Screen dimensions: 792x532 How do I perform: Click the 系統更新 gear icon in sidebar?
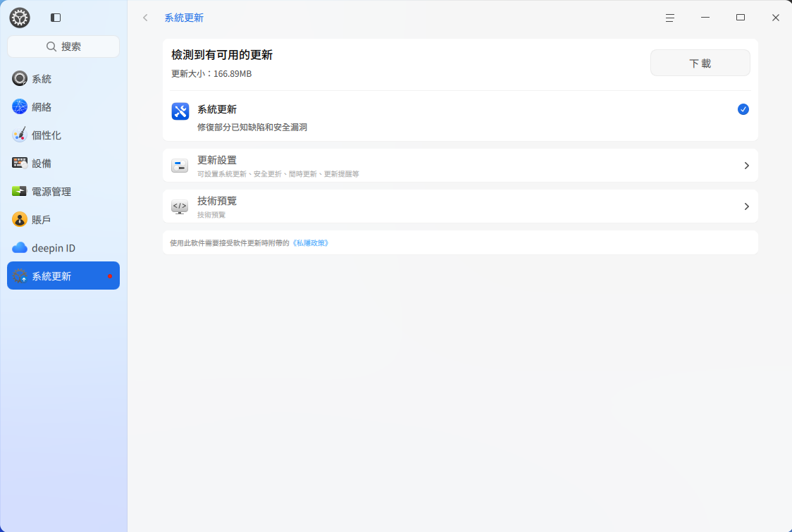pyautogui.click(x=20, y=276)
